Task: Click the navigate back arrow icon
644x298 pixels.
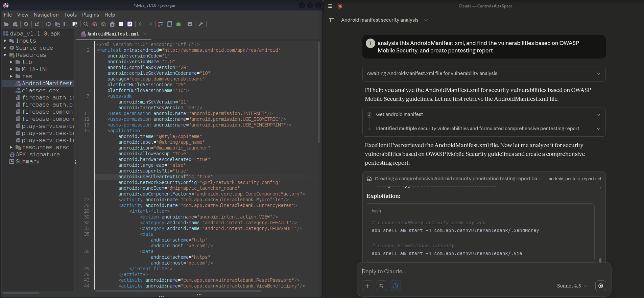Action: [141, 24]
